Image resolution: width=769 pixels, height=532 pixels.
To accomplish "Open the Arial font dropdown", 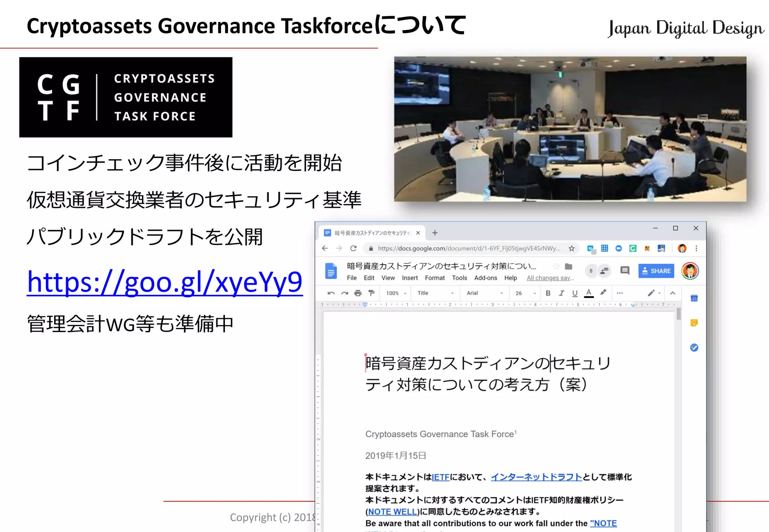I will 484,293.
